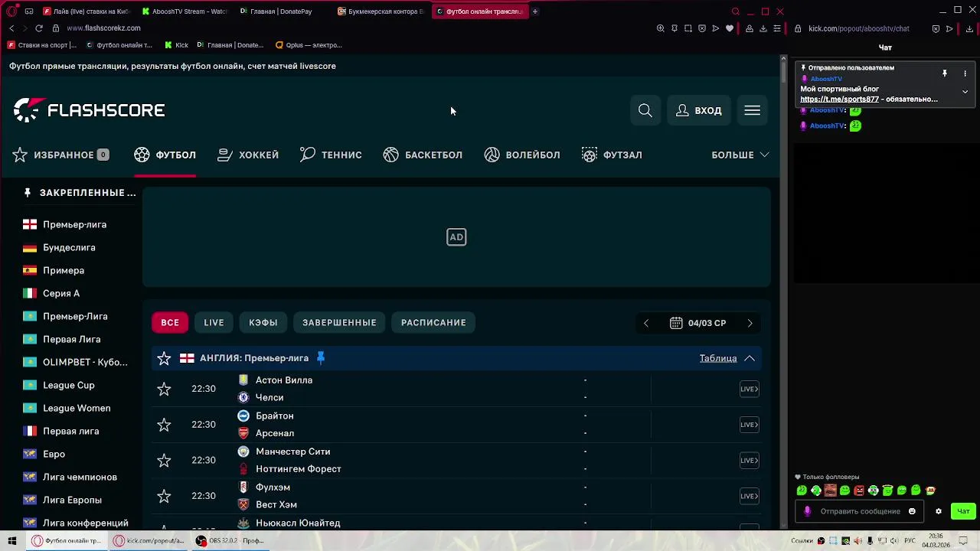980x551 pixels.
Task: Click the Отправить сообщение chat input
Action: pyautogui.click(x=861, y=511)
